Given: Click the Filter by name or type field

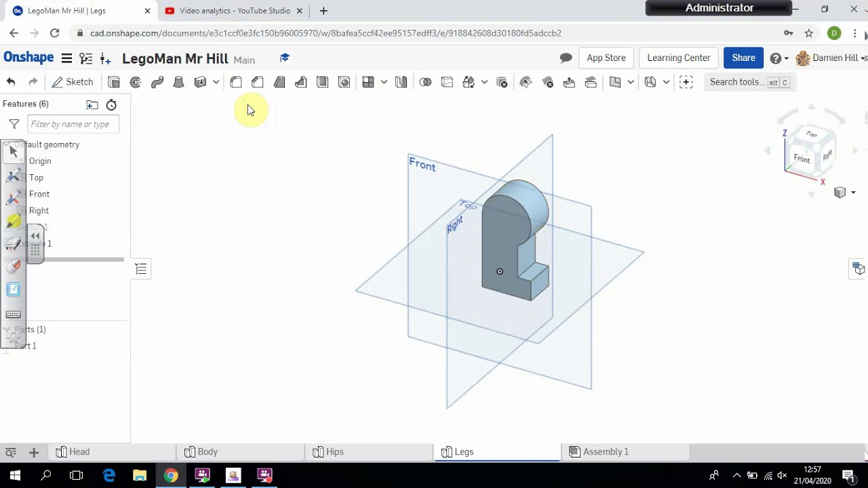Looking at the screenshot, I should tap(73, 124).
